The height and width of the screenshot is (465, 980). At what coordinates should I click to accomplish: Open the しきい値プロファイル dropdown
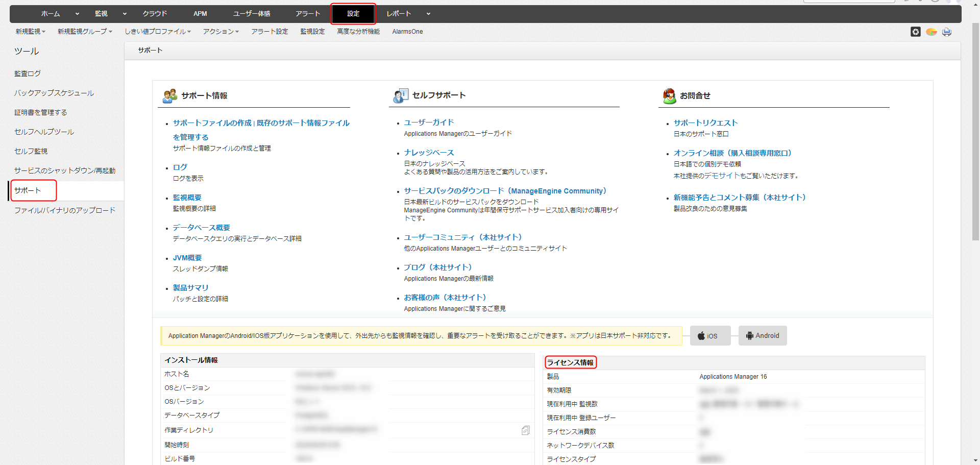(158, 32)
